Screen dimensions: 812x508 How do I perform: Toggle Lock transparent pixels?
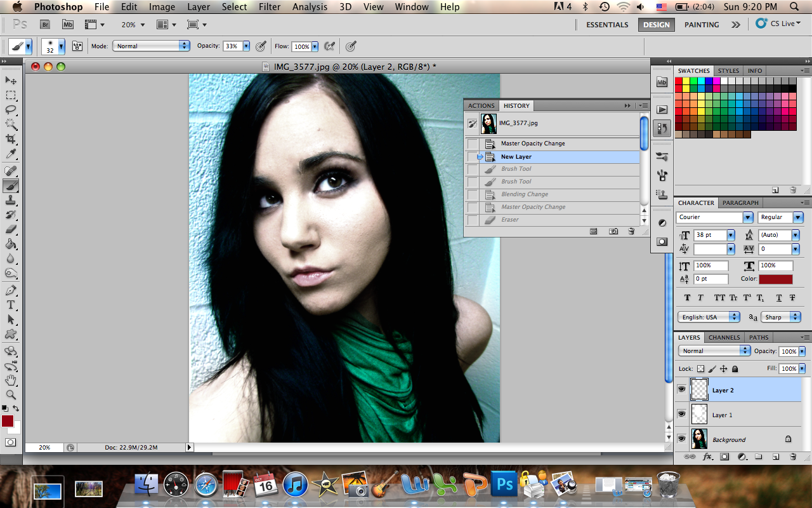click(700, 369)
